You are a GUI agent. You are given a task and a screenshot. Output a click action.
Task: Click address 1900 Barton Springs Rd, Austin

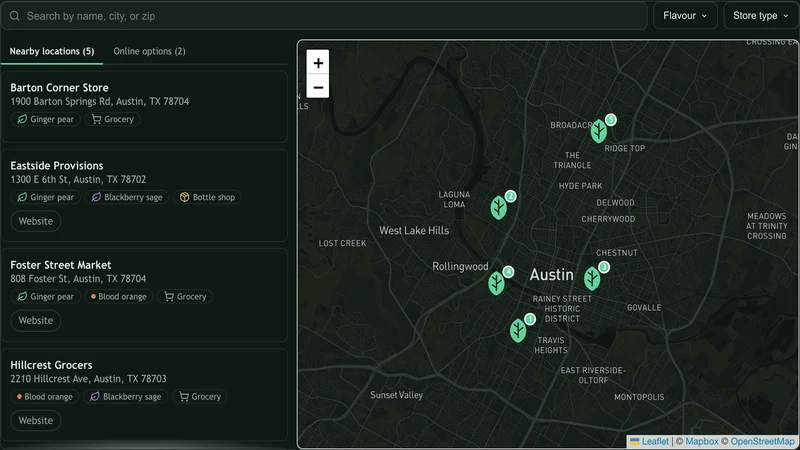tap(99, 102)
